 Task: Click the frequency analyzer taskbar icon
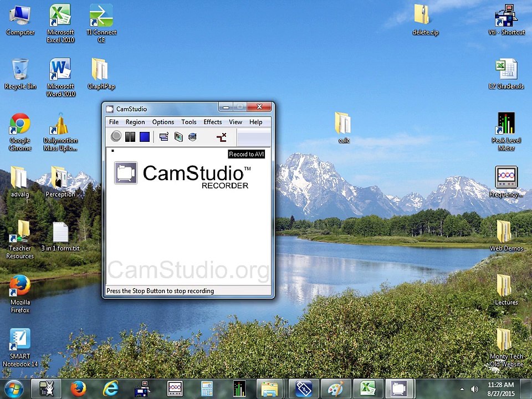coord(175,388)
